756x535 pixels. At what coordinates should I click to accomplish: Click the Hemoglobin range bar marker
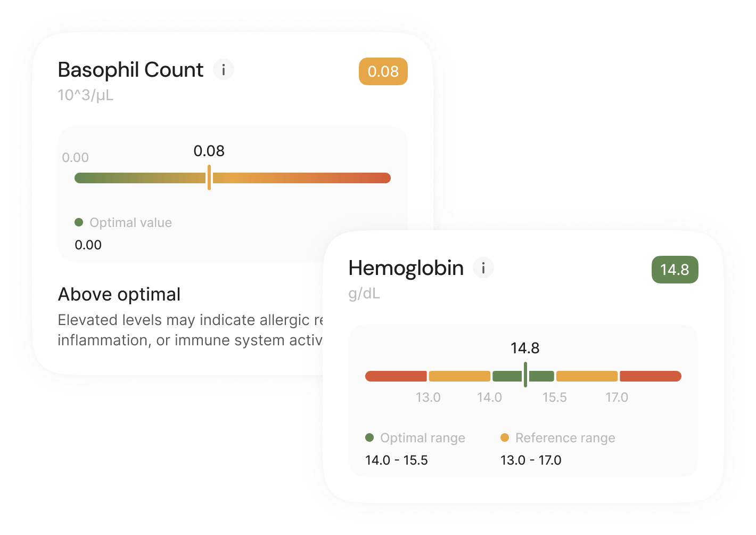[525, 375]
